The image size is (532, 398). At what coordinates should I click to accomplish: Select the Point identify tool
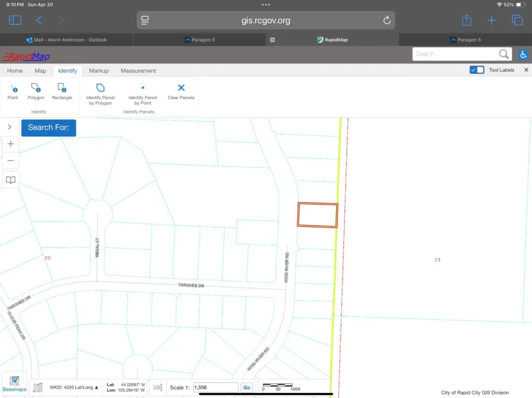(x=13, y=91)
